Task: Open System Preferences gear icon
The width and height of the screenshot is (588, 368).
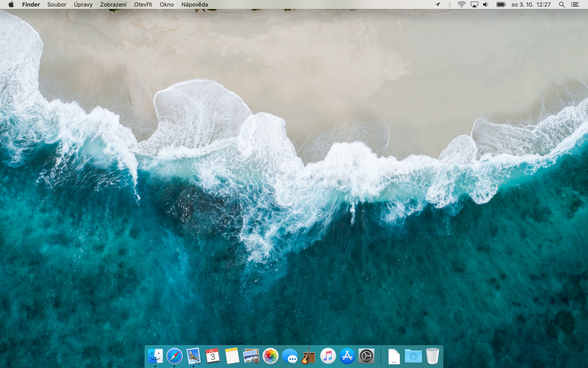Action: tap(366, 356)
